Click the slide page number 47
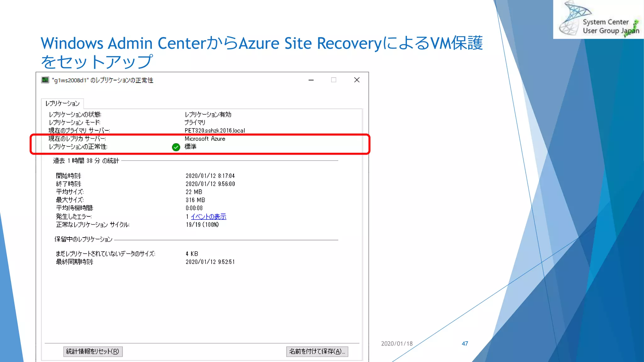Screen dimensions: 644x362 pyautogui.click(x=465, y=344)
